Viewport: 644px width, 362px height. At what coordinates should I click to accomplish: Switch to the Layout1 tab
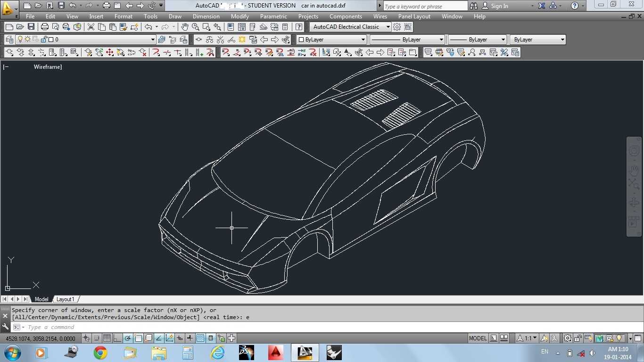coord(66,299)
